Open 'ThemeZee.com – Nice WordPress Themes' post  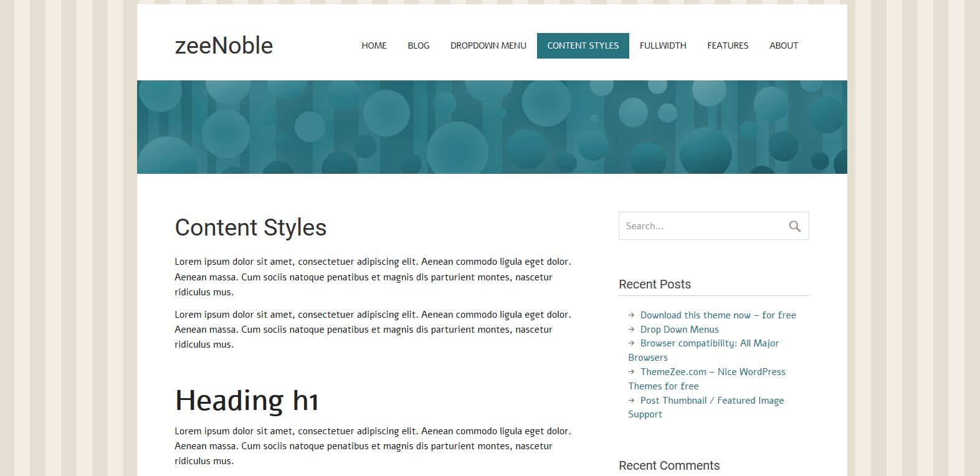tap(713, 372)
